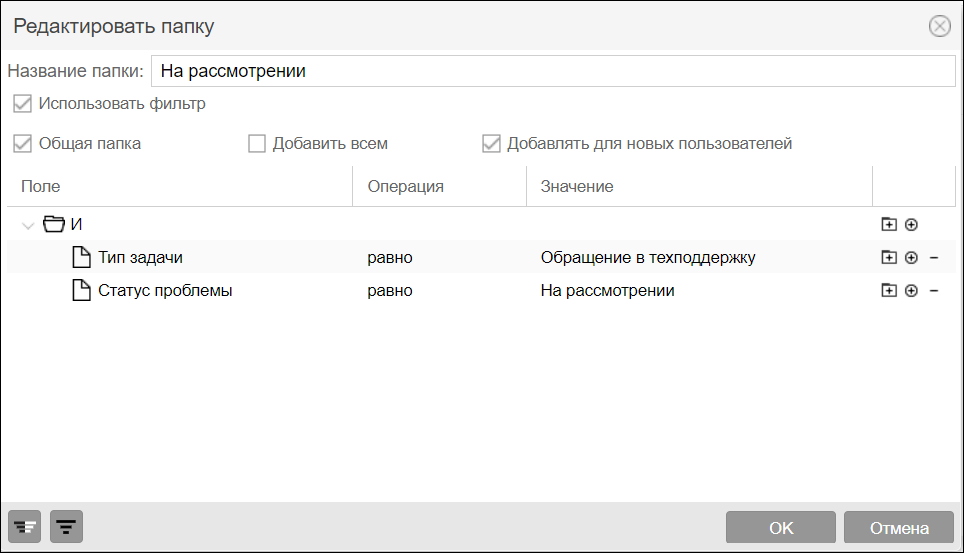Click the left filter list icon at bottom

coord(25,527)
